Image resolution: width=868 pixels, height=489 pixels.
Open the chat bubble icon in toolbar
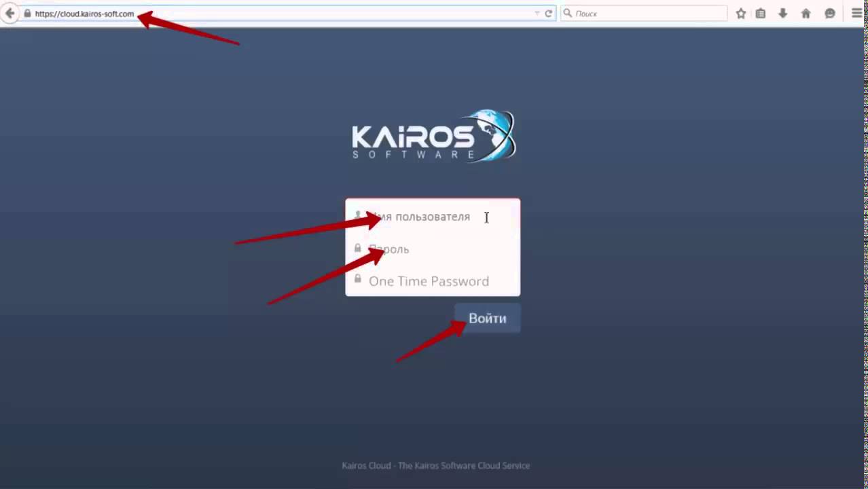[830, 13]
